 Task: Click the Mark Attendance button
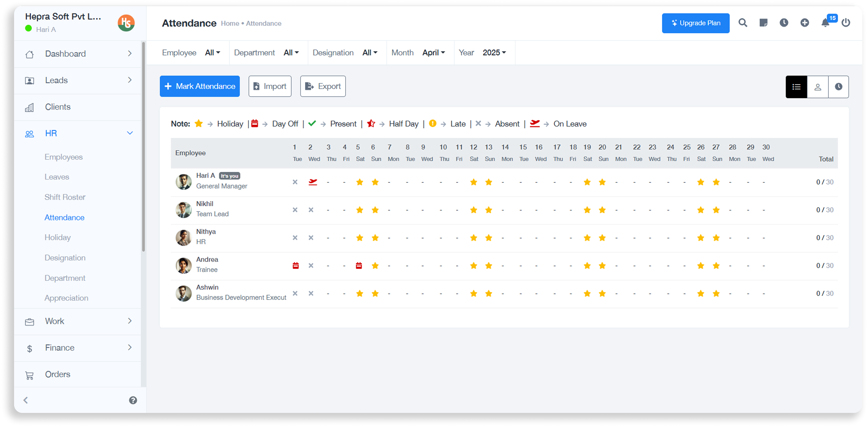(200, 86)
